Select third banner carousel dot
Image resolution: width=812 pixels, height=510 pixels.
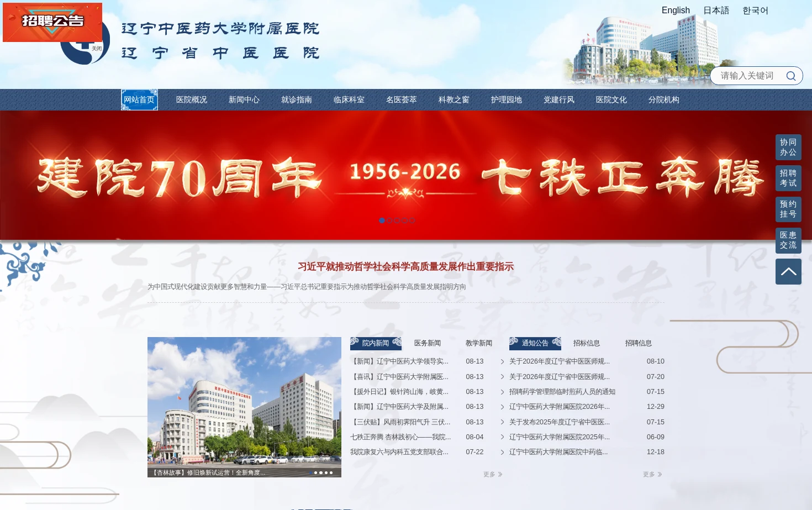click(397, 220)
